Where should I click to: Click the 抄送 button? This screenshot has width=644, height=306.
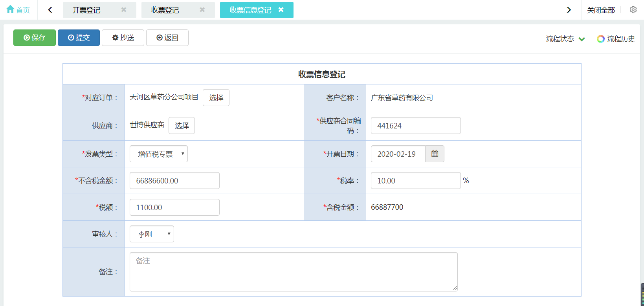pos(123,38)
